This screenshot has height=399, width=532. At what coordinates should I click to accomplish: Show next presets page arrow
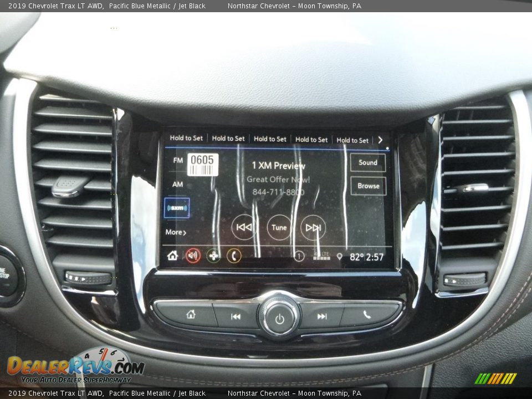pos(380,140)
